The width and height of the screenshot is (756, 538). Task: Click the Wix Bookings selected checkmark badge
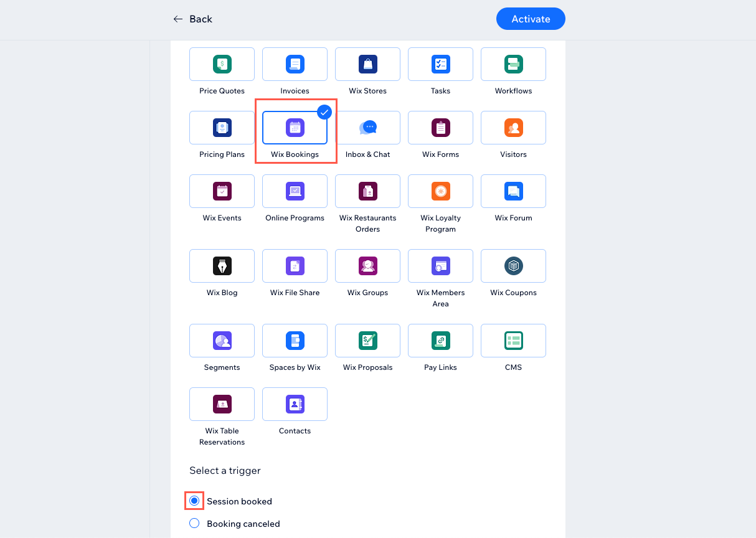[324, 112]
